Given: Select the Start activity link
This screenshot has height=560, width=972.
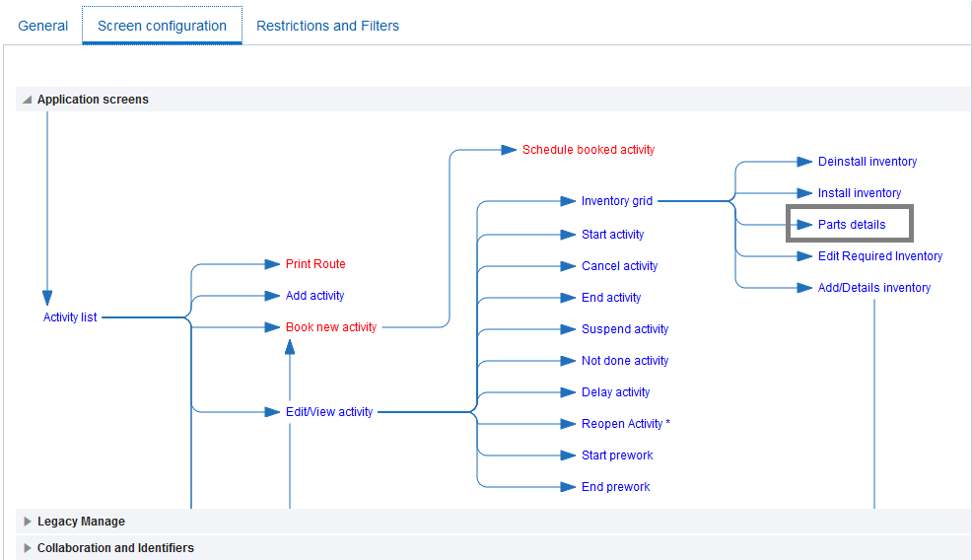Looking at the screenshot, I should (612, 235).
